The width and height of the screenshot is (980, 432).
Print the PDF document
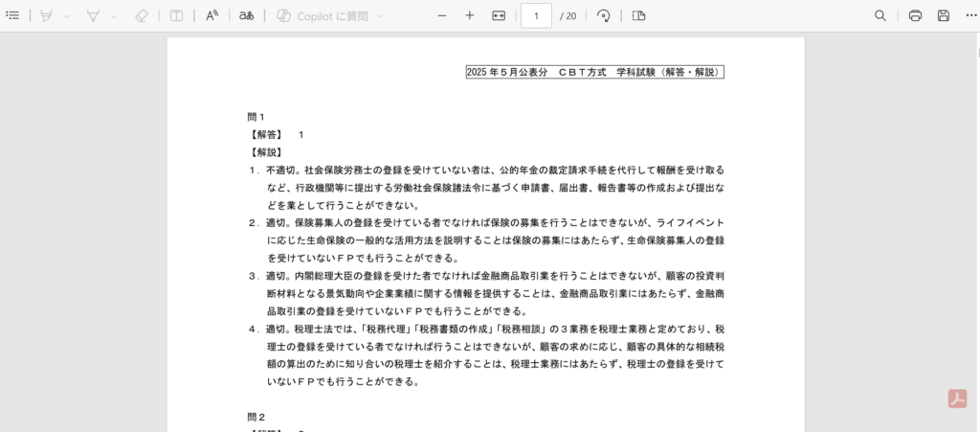click(915, 15)
